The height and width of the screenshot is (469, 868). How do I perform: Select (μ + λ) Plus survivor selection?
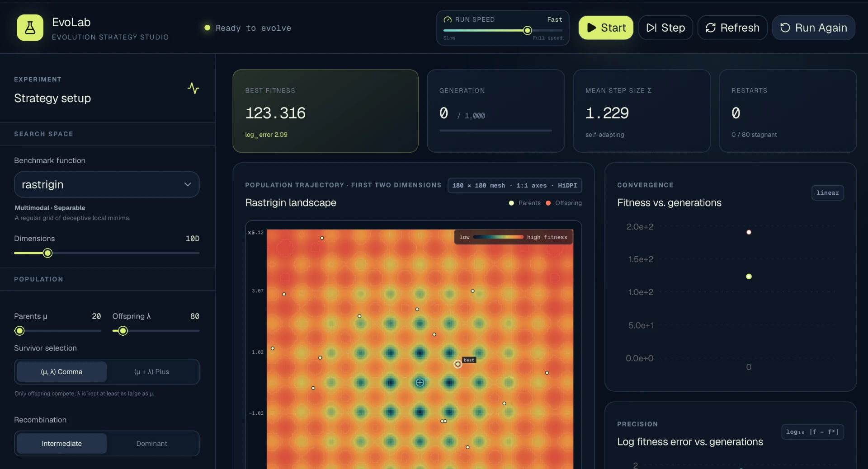click(x=152, y=372)
